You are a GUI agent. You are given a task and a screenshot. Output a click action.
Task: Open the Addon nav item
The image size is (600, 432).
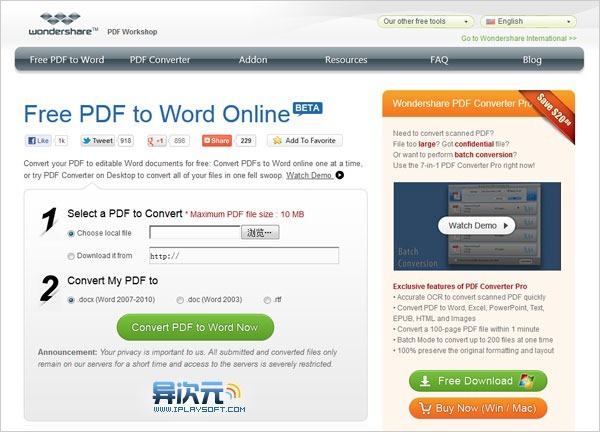(x=253, y=60)
